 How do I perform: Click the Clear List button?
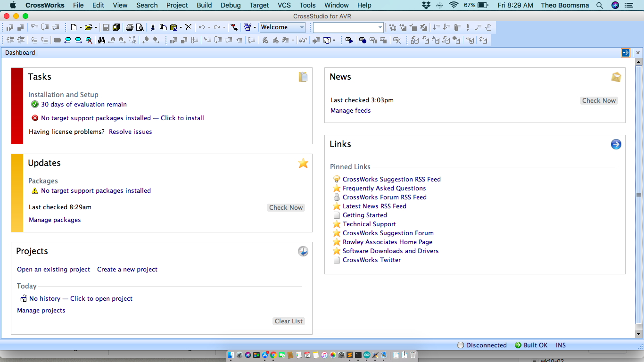[x=289, y=321]
